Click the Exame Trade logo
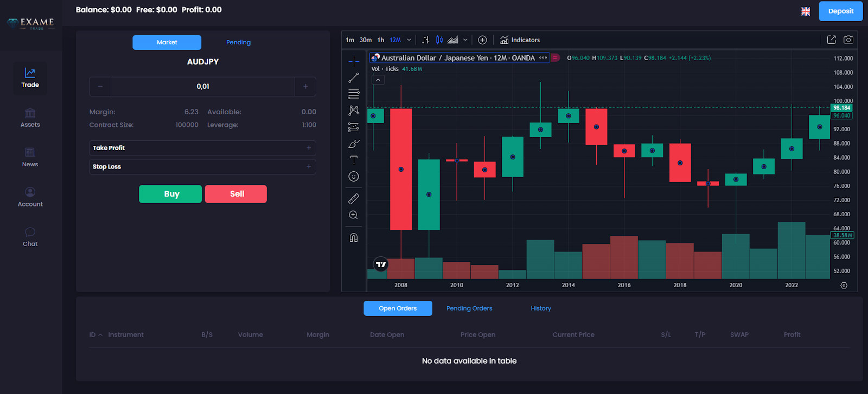Screen dimensions: 868x394 pos(30,23)
